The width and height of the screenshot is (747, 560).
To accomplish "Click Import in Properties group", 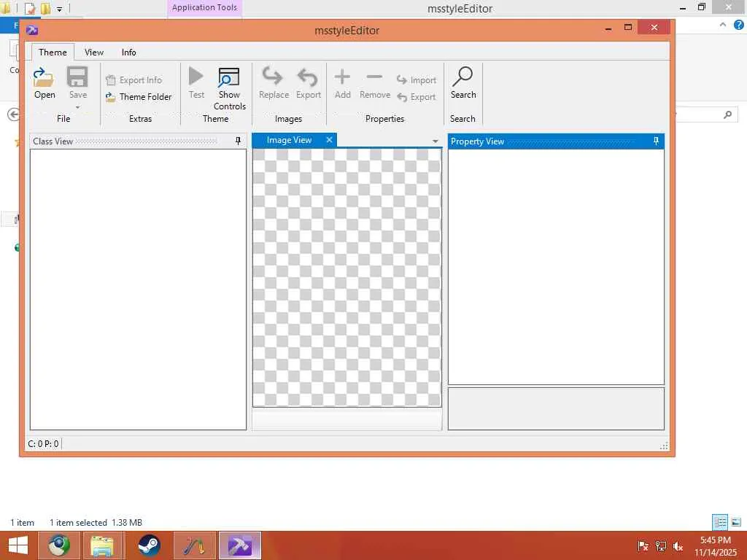I will [x=417, y=80].
